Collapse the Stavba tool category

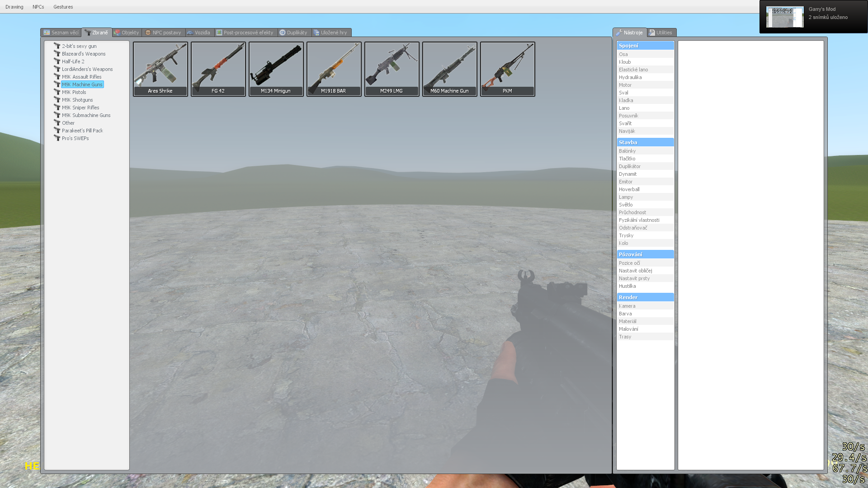coord(645,142)
